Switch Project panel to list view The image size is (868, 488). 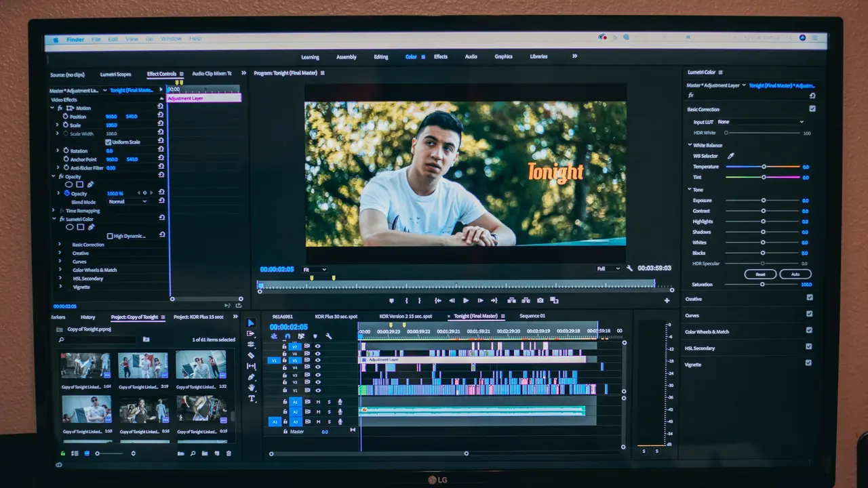tap(75, 453)
